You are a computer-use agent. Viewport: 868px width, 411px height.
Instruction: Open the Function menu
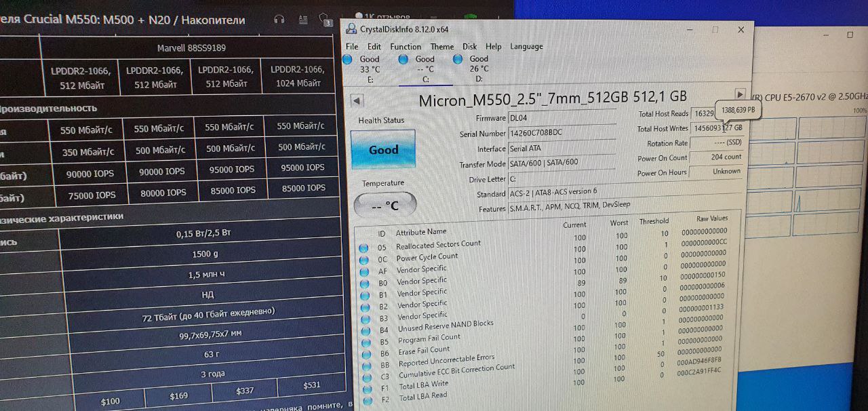tap(406, 47)
